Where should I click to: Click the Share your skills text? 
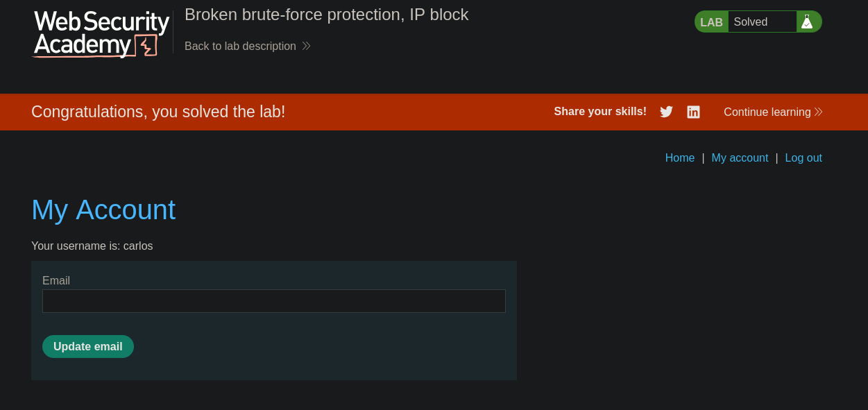[x=600, y=112]
